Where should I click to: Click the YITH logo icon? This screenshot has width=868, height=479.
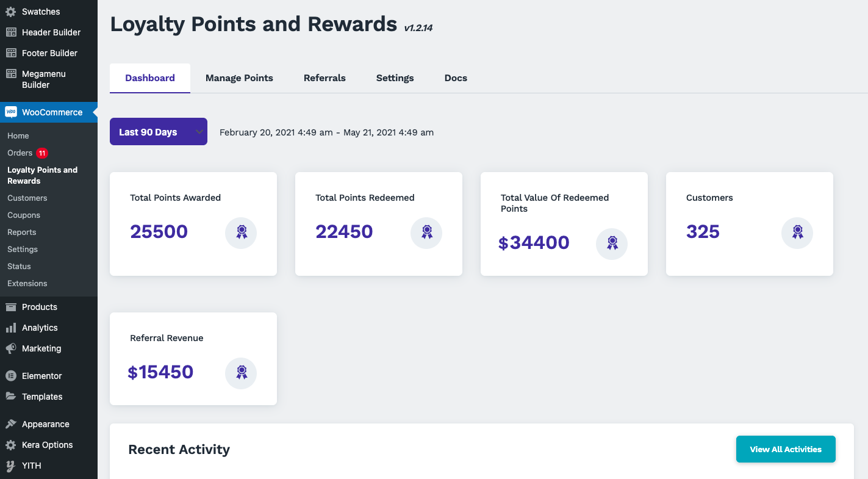pos(11,466)
